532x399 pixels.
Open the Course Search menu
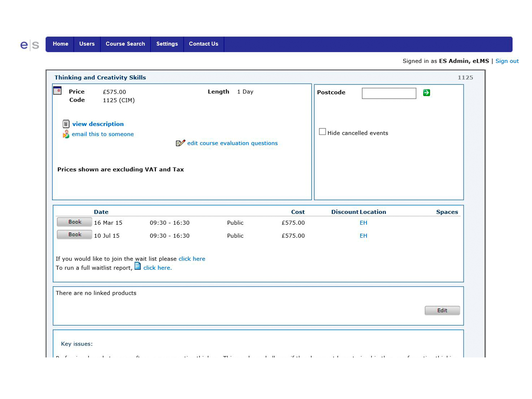(125, 44)
